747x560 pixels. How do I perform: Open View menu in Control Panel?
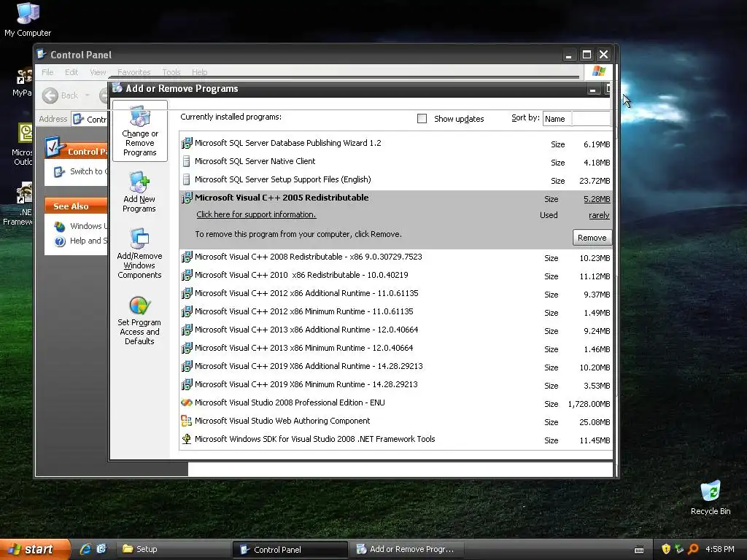pyautogui.click(x=98, y=72)
